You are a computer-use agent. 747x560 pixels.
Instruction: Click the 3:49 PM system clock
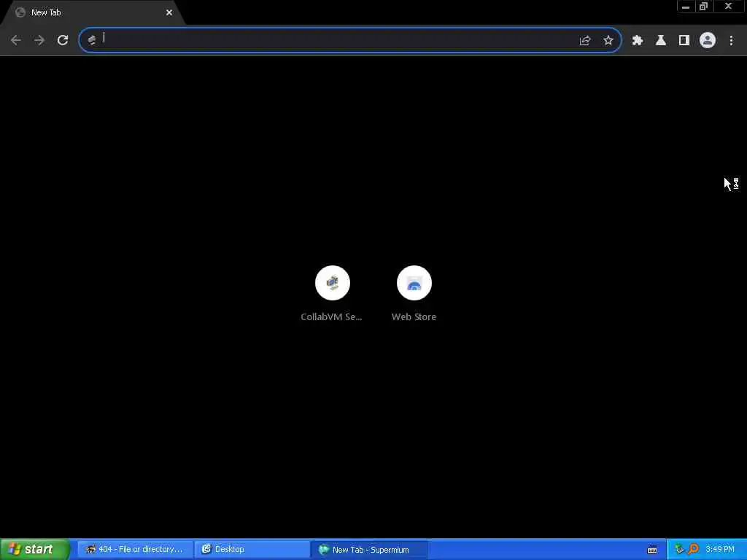[x=720, y=549]
